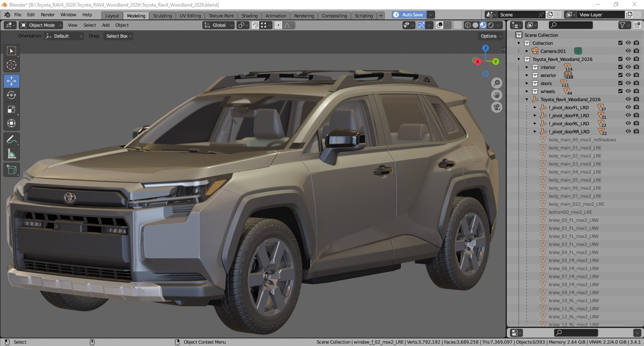Expand the interior collection
This screenshot has height=346, width=644.
[527, 67]
